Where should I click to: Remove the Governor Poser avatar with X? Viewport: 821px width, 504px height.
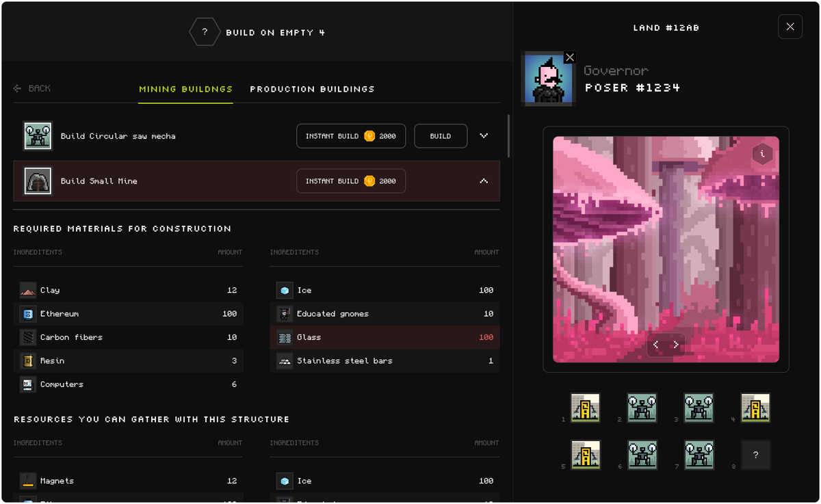[569, 57]
